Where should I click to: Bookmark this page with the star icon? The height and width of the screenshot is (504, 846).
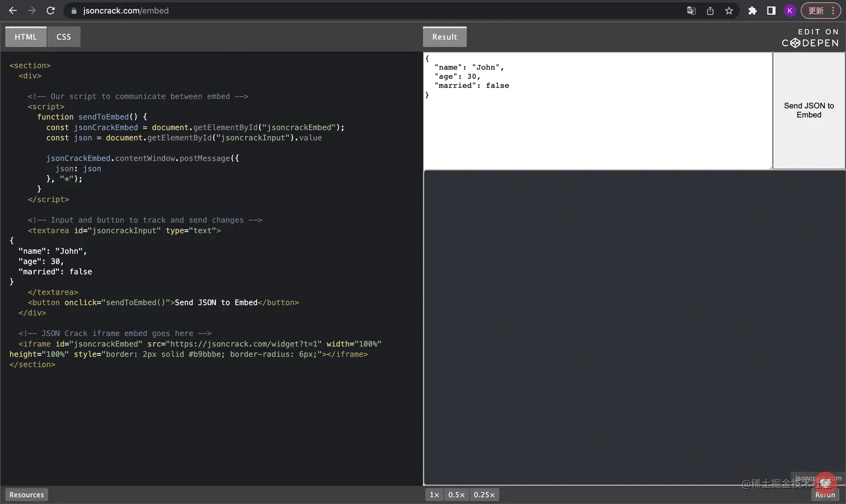pyautogui.click(x=729, y=11)
